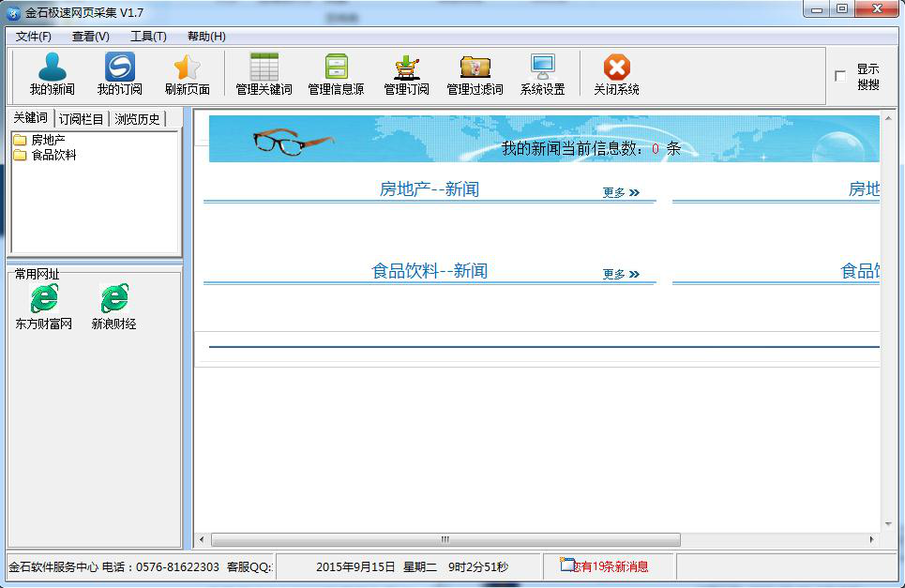This screenshot has height=588, width=905.
Task: Open 管理过滤词 filter word manager
Action: (x=475, y=74)
